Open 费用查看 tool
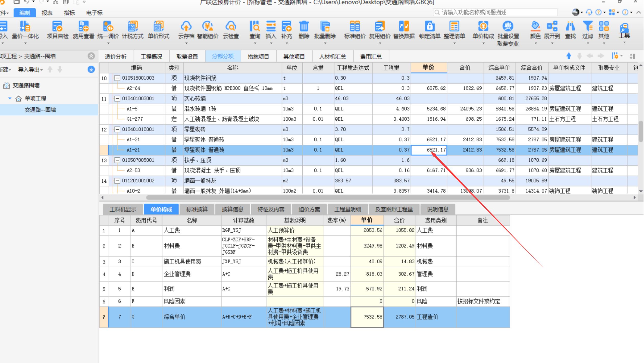Image resolution: width=644 pixels, height=363 pixels. (x=84, y=30)
